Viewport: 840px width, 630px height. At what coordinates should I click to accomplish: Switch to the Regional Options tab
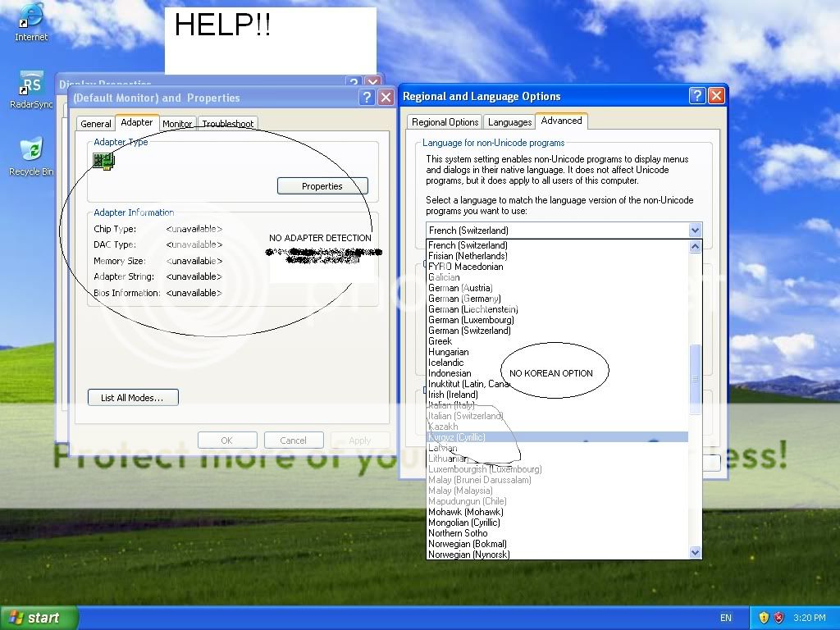(x=445, y=122)
